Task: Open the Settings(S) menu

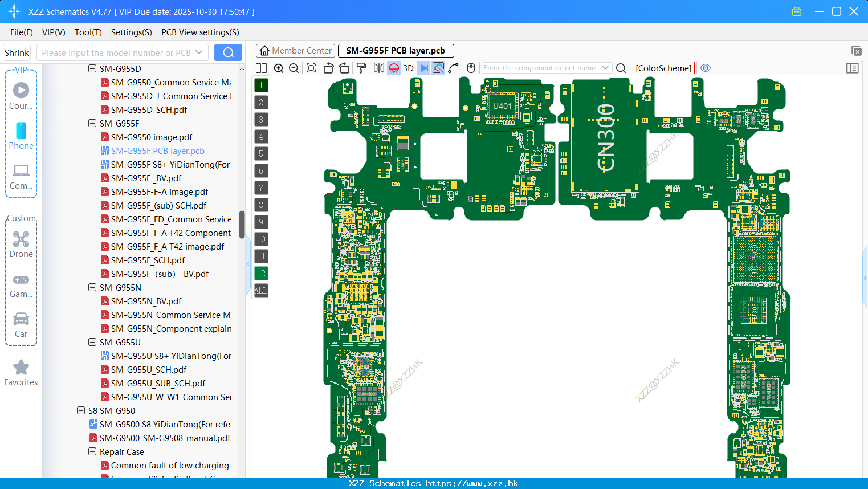Action: click(x=132, y=32)
